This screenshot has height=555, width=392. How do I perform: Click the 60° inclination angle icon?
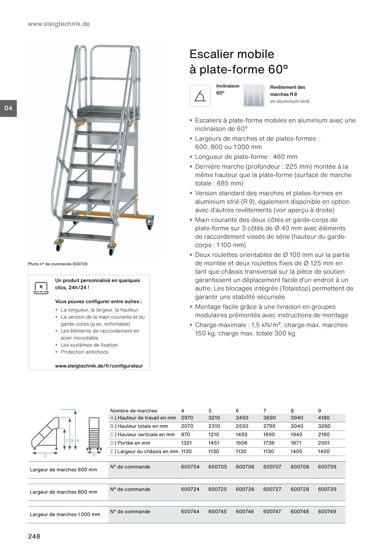click(200, 96)
